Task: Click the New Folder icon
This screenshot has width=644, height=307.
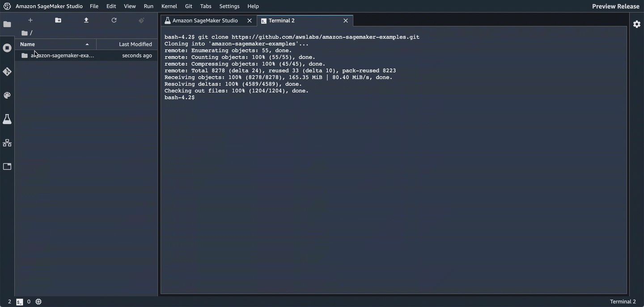Action: coord(58,20)
